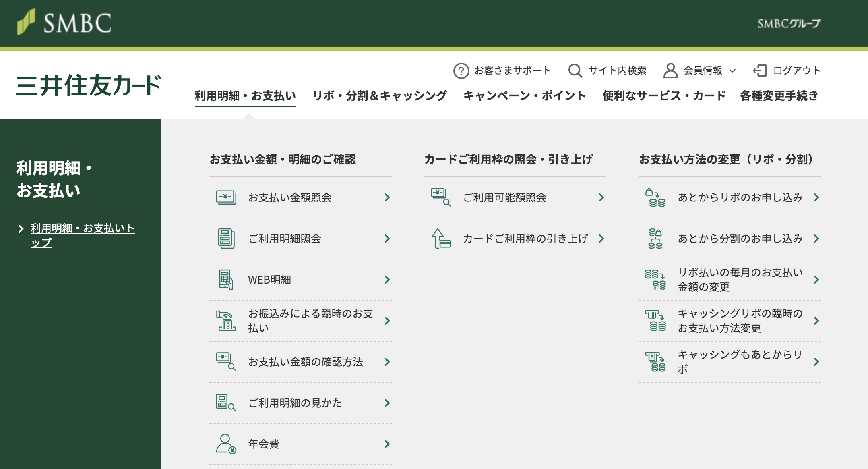Open the リボ・分割＆キャッシング menu
Viewport: 868px width, 469px height.
380,96
